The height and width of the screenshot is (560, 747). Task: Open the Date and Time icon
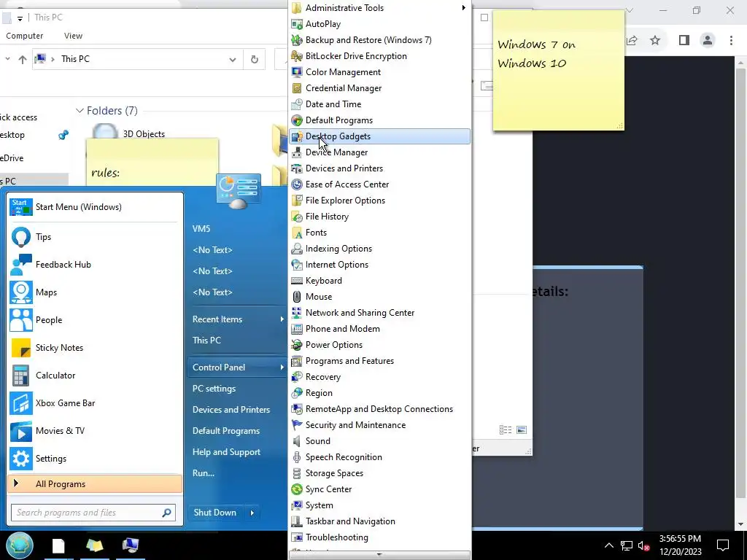[297, 104]
